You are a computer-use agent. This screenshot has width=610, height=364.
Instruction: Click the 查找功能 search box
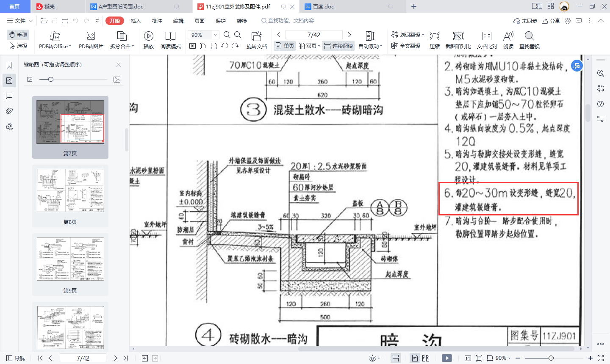tap(288, 21)
